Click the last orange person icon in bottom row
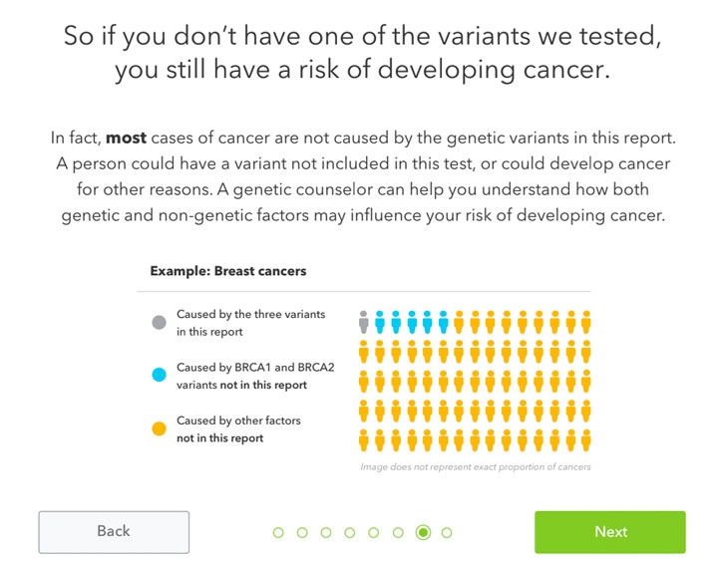The width and height of the screenshot is (728, 563). (x=585, y=439)
